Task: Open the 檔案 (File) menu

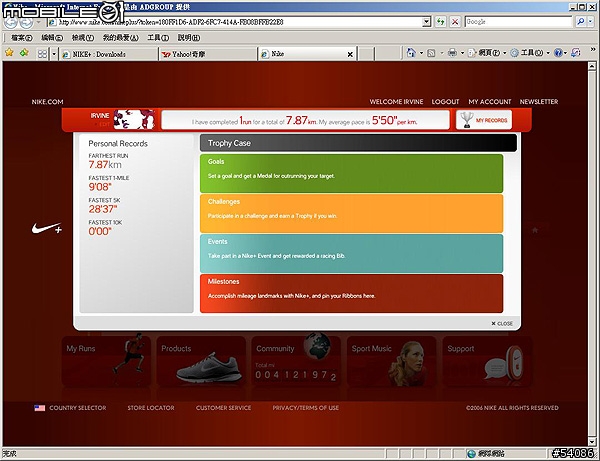Action: (22, 37)
